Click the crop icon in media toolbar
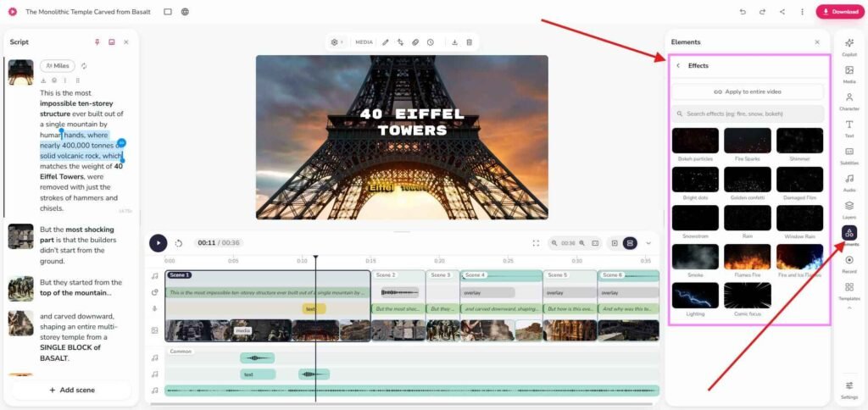 click(400, 42)
